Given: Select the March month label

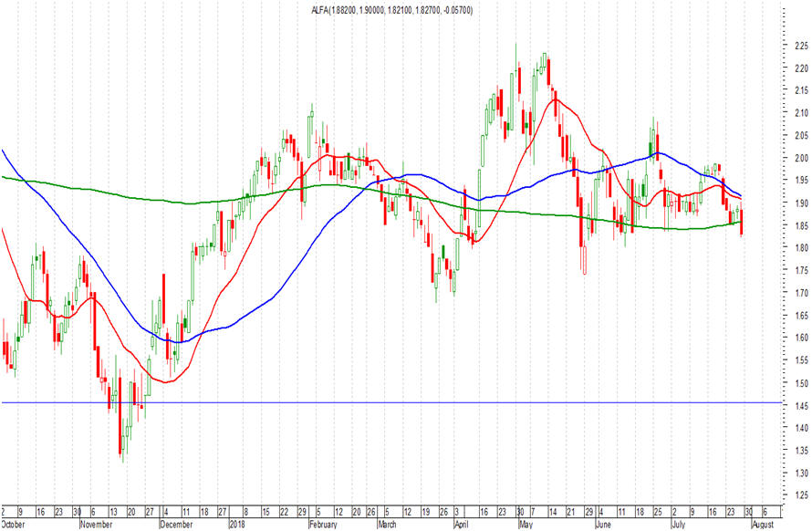Looking at the screenshot, I should click(388, 525).
